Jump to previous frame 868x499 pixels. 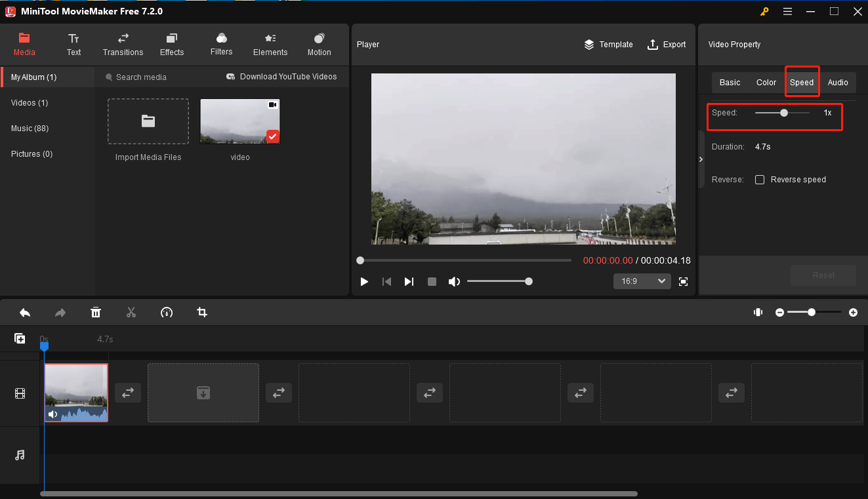point(387,281)
